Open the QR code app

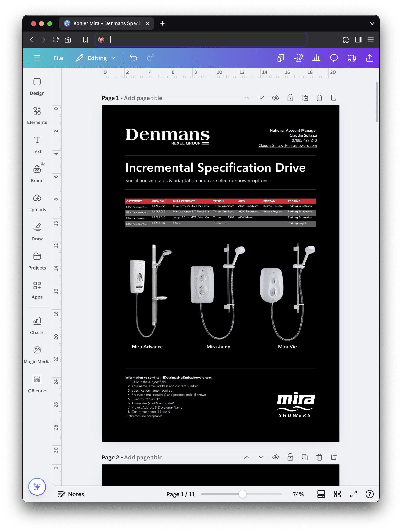[x=37, y=384]
